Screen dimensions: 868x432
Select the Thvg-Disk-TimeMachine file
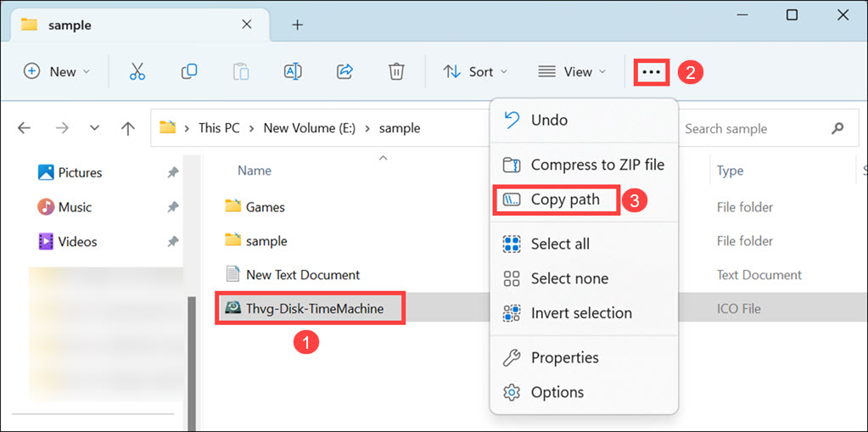tap(314, 308)
